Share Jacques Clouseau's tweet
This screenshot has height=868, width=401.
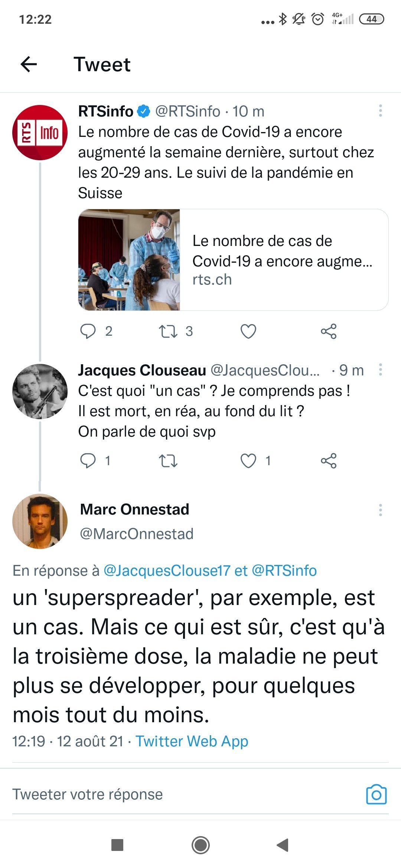[329, 460]
